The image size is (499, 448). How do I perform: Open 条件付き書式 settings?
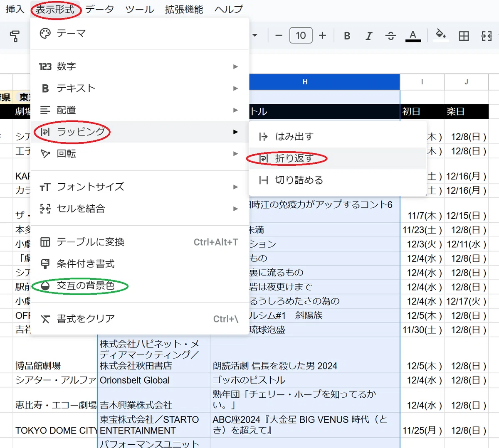140,263
